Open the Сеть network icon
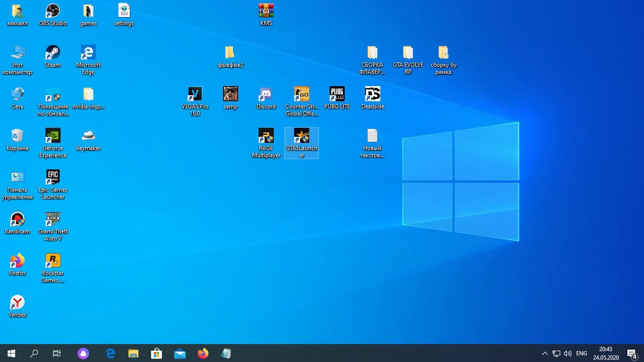This screenshot has width=644, height=362. pos(17,99)
